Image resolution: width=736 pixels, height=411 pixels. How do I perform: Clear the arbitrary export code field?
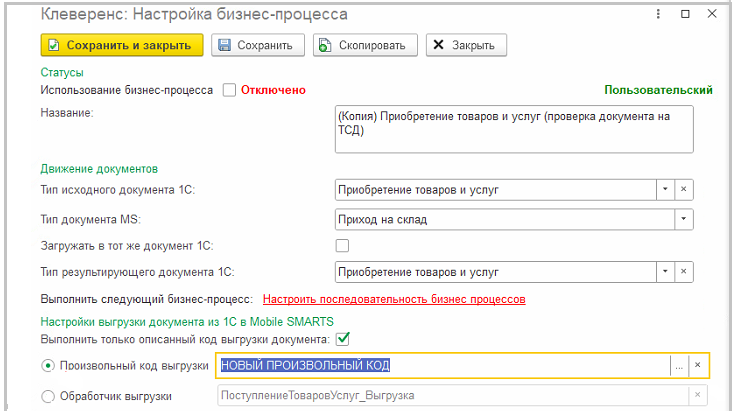pyautogui.click(x=698, y=366)
